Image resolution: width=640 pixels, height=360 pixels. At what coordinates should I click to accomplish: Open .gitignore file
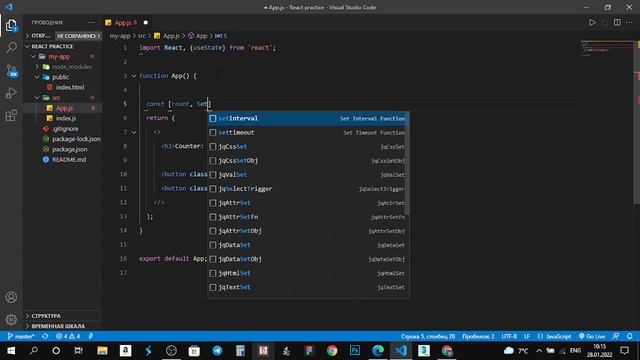(x=64, y=129)
